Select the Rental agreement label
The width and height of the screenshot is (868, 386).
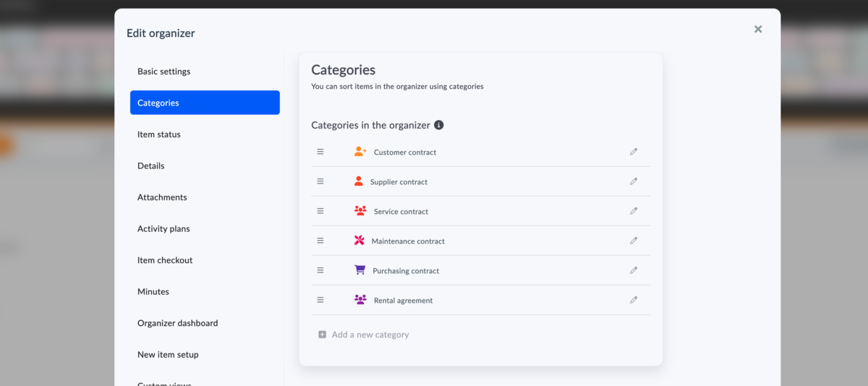tap(403, 301)
